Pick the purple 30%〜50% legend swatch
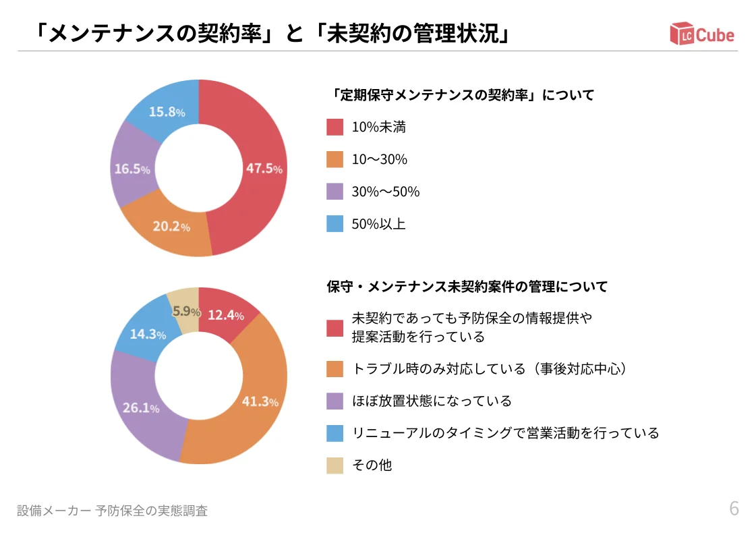The height and width of the screenshot is (535, 756). coord(335,192)
